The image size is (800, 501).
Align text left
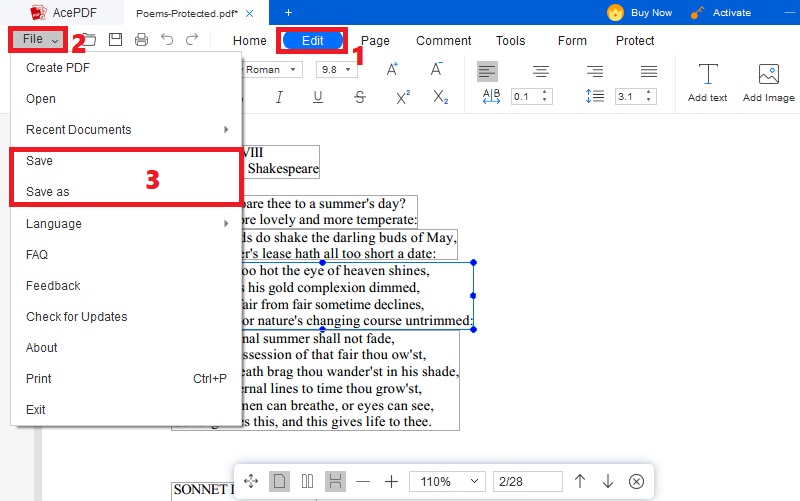tap(487, 71)
